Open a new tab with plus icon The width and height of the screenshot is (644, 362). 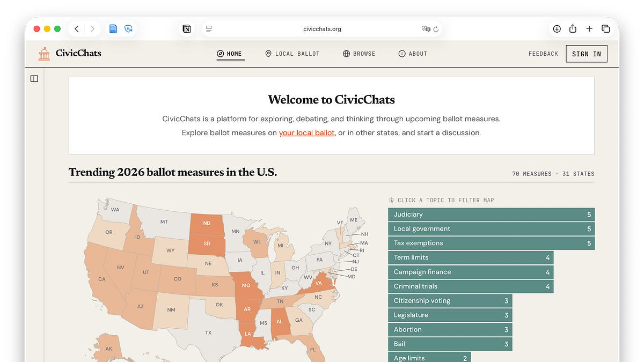pyautogui.click(x=589, y=29)
